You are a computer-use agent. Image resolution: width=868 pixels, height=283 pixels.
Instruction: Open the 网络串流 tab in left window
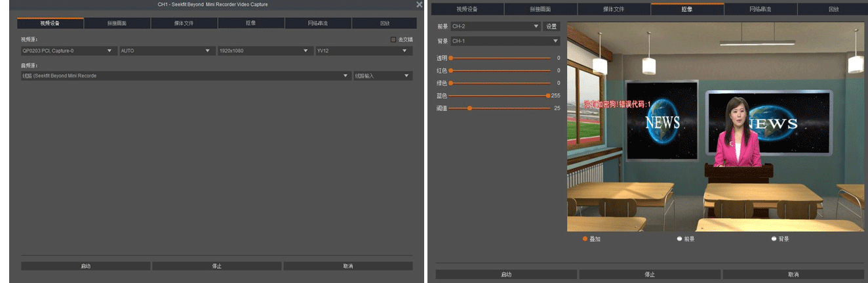[x=318, y=24]
